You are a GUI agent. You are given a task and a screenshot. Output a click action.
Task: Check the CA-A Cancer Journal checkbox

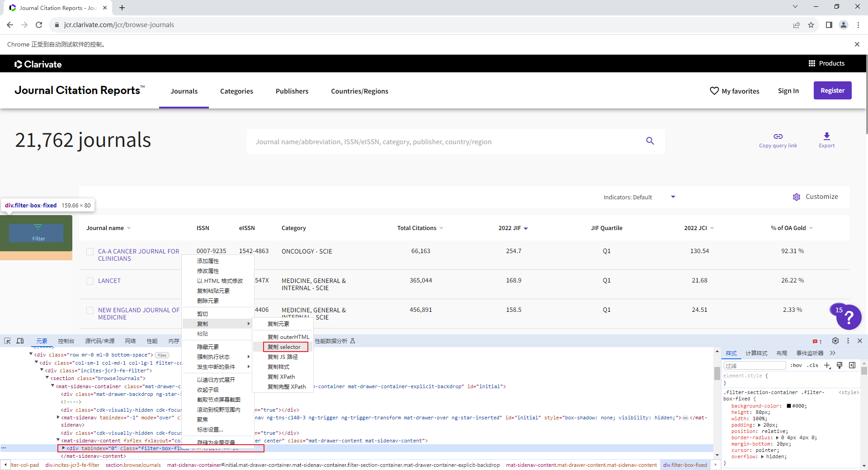click(90, 252)
